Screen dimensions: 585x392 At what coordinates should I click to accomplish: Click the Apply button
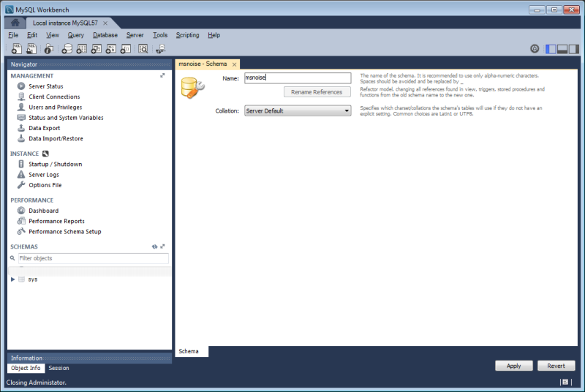pos(514,366)
